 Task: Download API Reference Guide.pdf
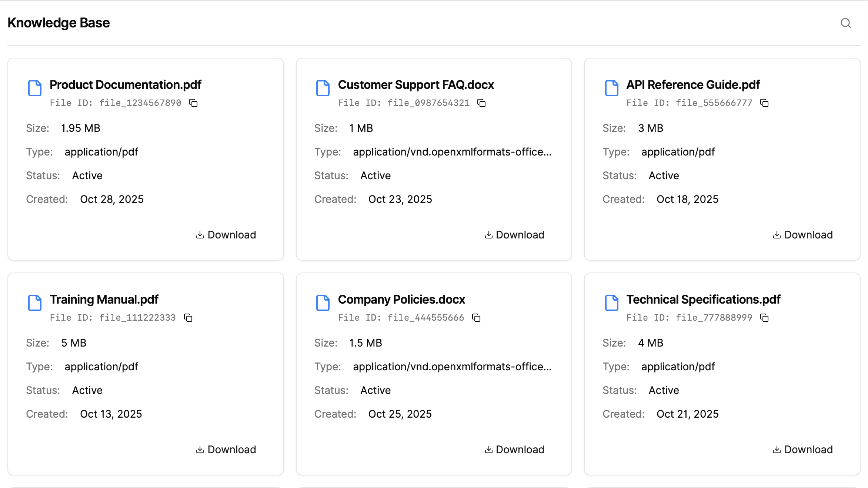tap(802, 235)
